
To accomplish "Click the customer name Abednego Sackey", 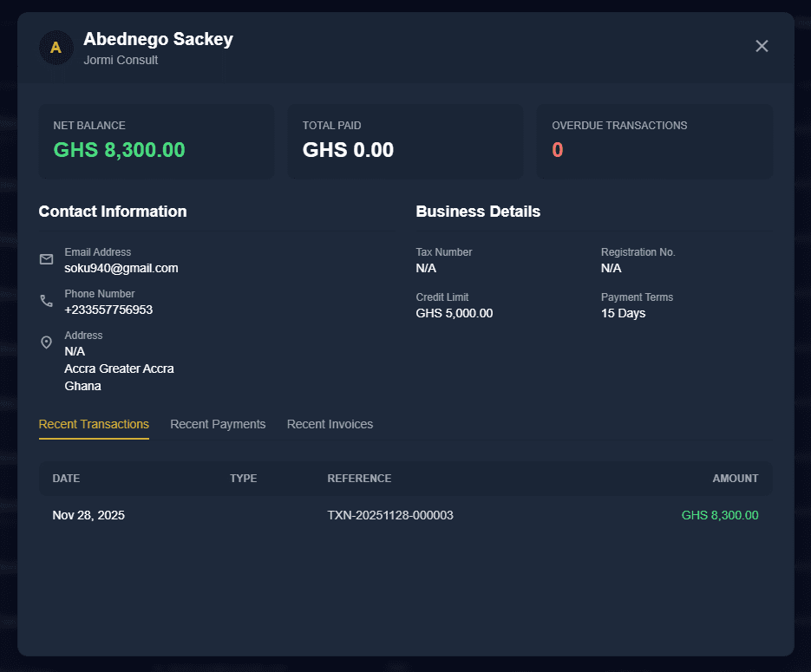I will tap(158, 39).
